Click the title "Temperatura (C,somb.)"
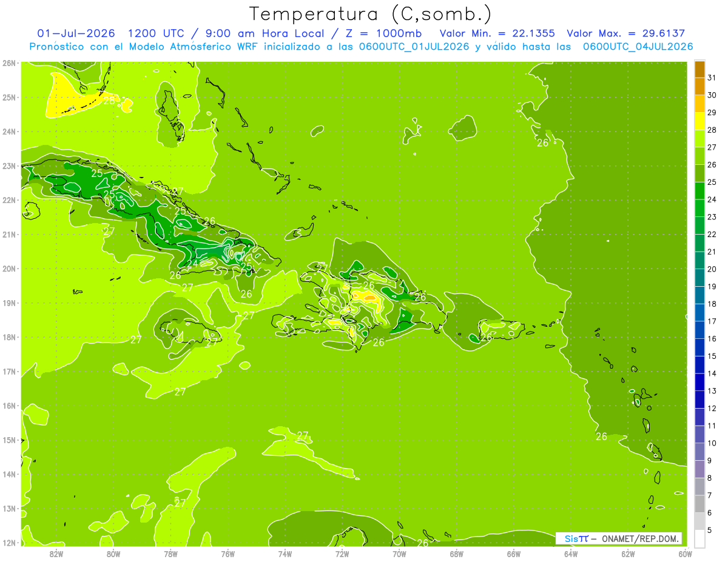The height and width of the screenshot is (562, 728). pos(371,14)
